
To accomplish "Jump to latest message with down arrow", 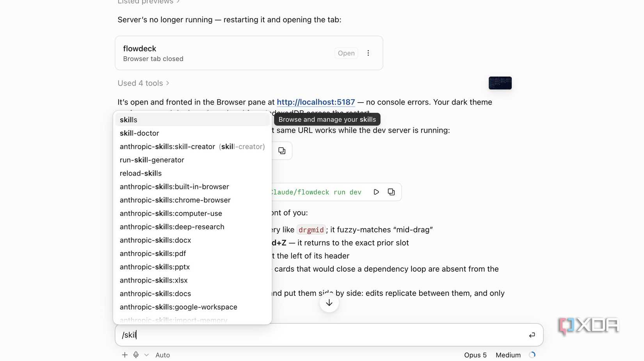I will (329, 303).
